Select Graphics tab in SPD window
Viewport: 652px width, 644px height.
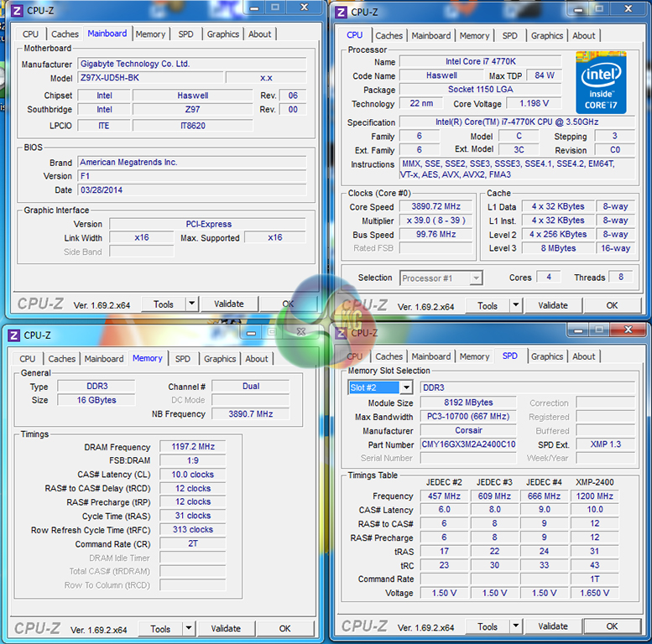point(547,356)
